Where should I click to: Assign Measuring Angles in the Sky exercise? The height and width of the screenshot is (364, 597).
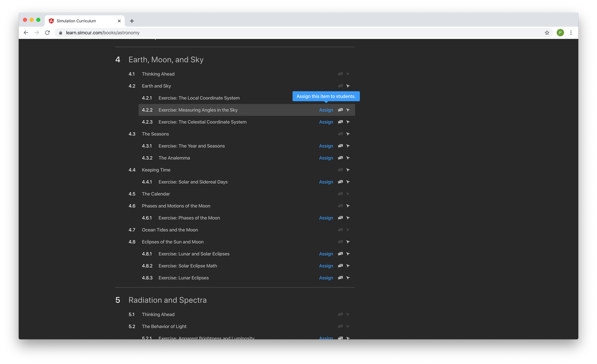tap(326, 110)
